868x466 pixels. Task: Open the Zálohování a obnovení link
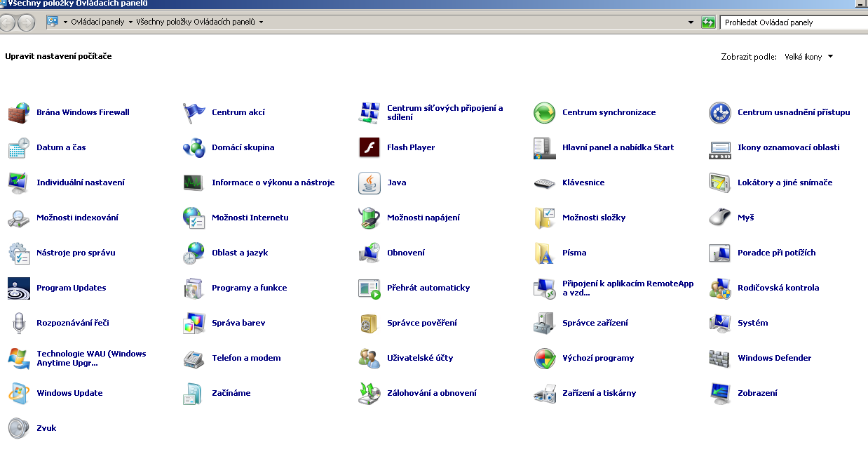432,393
